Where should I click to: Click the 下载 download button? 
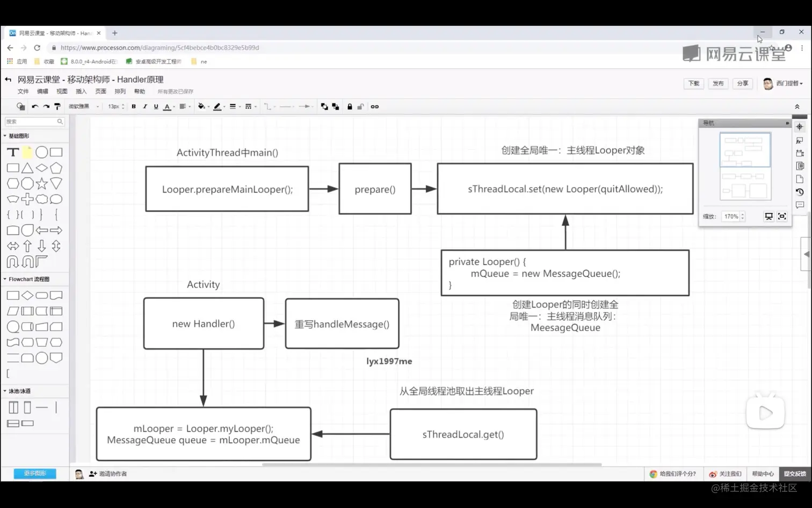click(x=694, y=83)
